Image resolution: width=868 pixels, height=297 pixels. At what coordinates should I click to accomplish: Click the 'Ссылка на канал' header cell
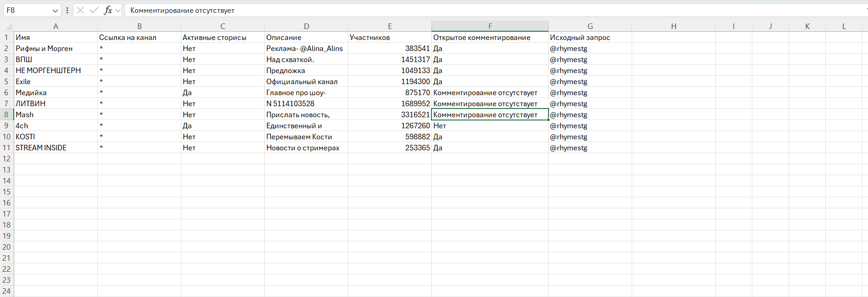point(139,37)
